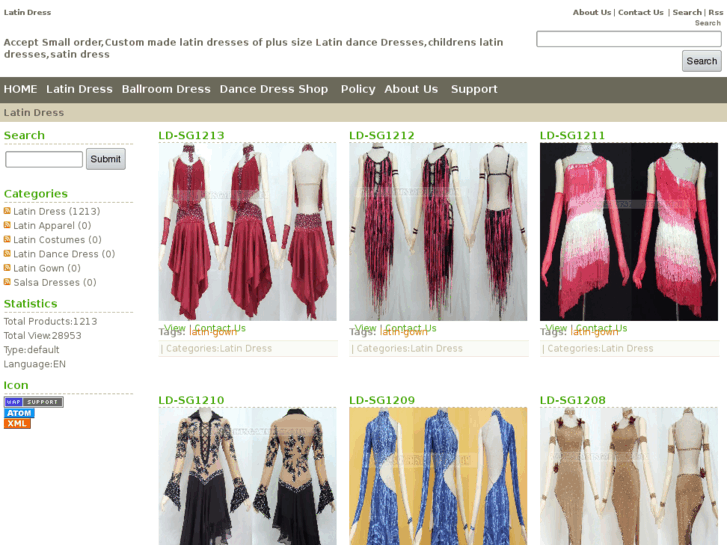The height and width of the screenshot is (545, 727).
Task: Open About Us in navigation bar
Action: click(411, 89)
